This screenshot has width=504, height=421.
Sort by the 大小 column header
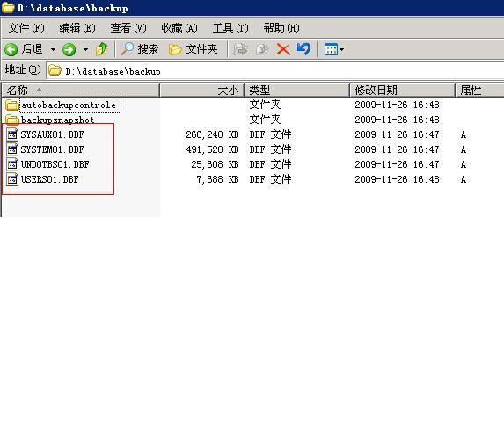coord(201,90)
